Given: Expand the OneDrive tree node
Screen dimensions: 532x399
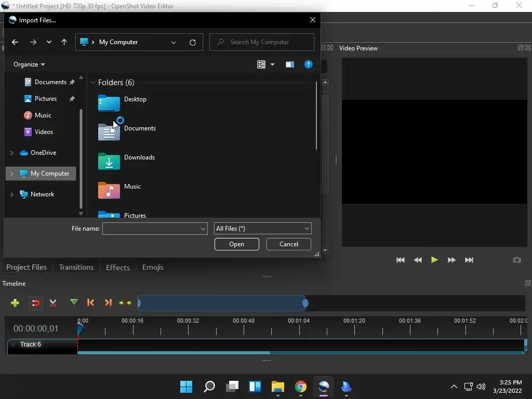Looking at the screenshot, I should (x=11, y=153).
